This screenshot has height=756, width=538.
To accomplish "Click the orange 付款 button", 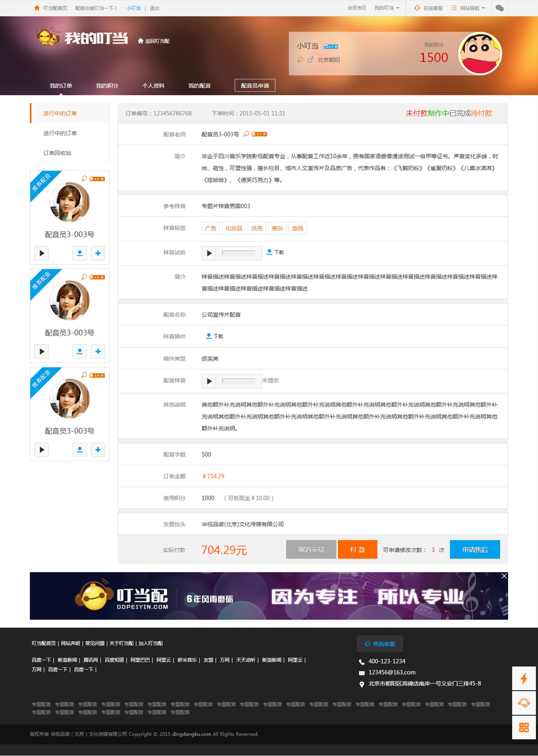I will click(357, 550).
